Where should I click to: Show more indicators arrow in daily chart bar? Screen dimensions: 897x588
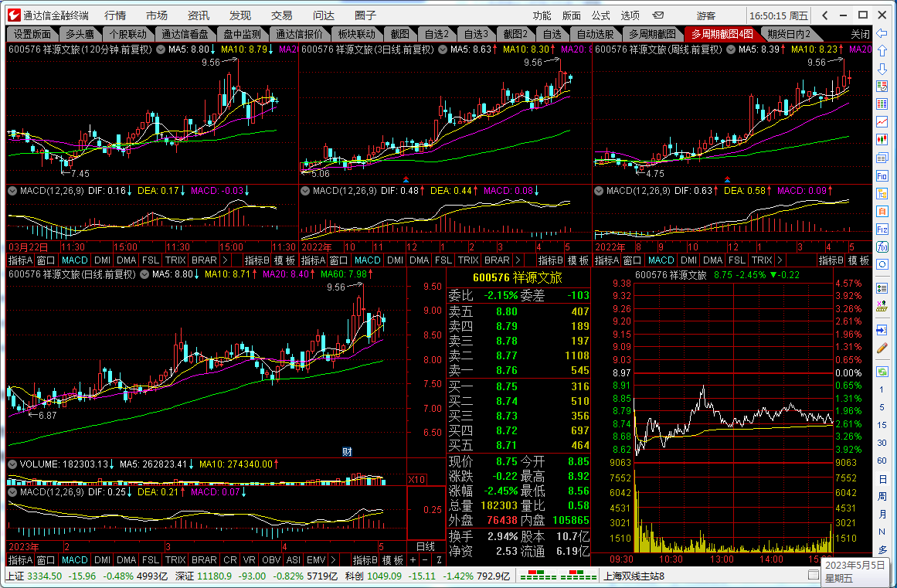click(333, 560)
